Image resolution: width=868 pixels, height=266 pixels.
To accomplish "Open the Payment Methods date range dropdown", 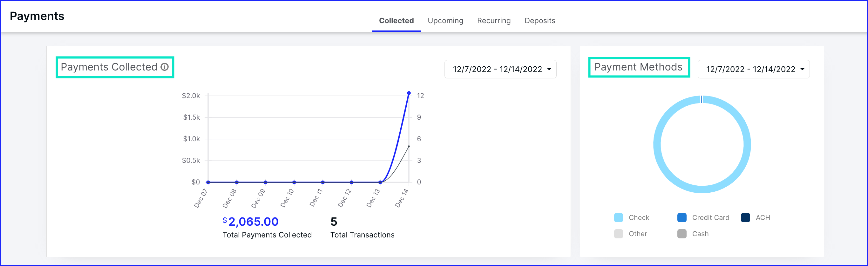I will click(x=753, y=70).
